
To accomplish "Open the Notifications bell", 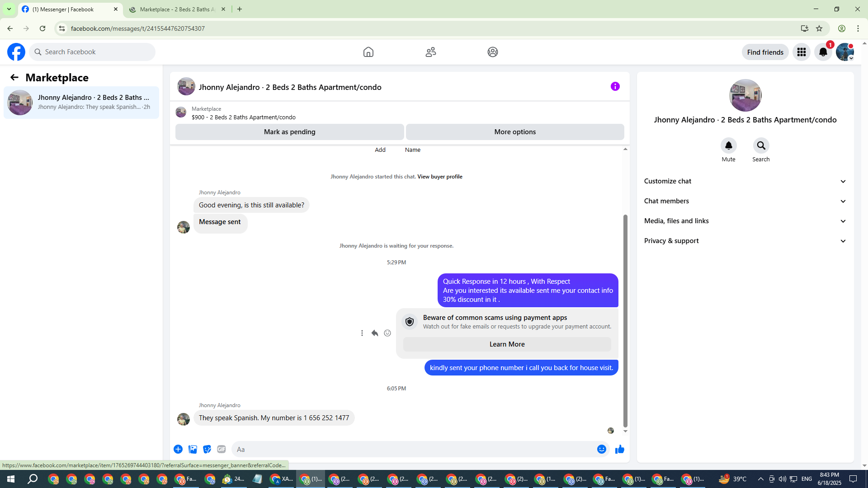I will pyautogui.click(x=823, y=52).
